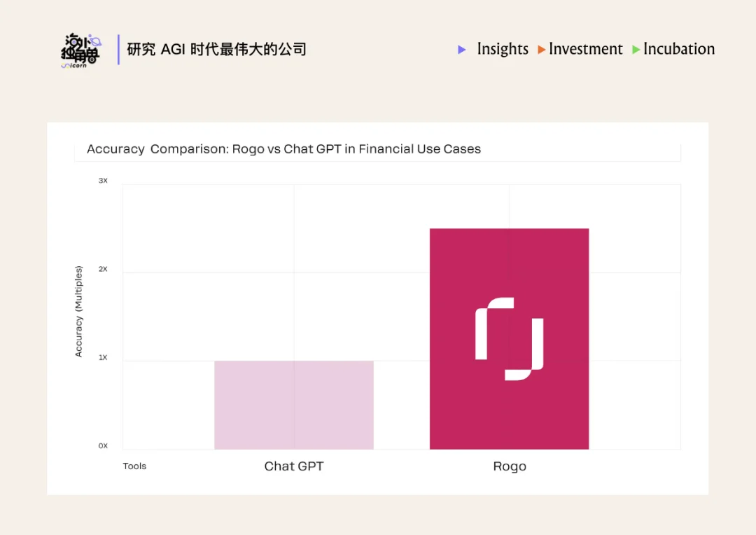Open the Tools axis category selector
This screenshot has height=535, width=756.
click(x=134, y=466)
